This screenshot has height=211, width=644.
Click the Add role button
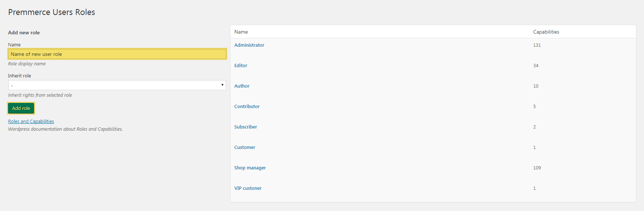click(x=21, y=108)
